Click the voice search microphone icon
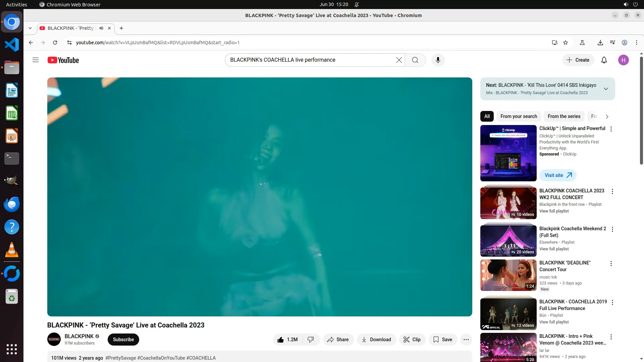This screenshot has height=362, width=644. pos(438,60)
